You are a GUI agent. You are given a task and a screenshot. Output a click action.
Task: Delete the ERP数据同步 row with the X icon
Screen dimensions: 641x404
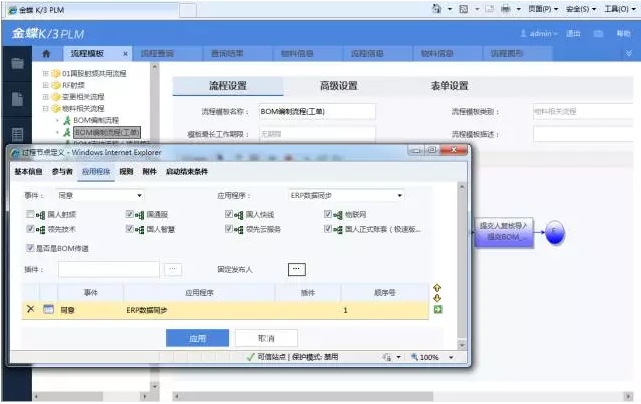(30, 309)
